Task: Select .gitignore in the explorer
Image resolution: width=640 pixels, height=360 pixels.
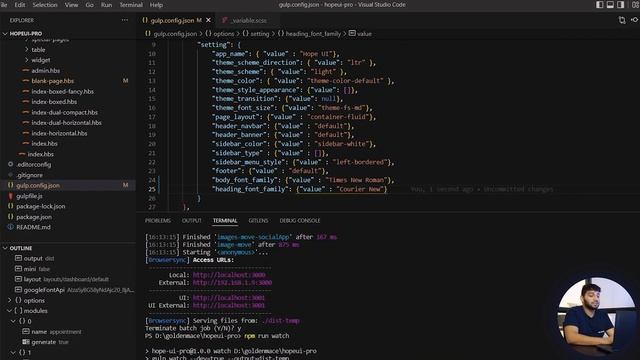Action: (29, 175)
